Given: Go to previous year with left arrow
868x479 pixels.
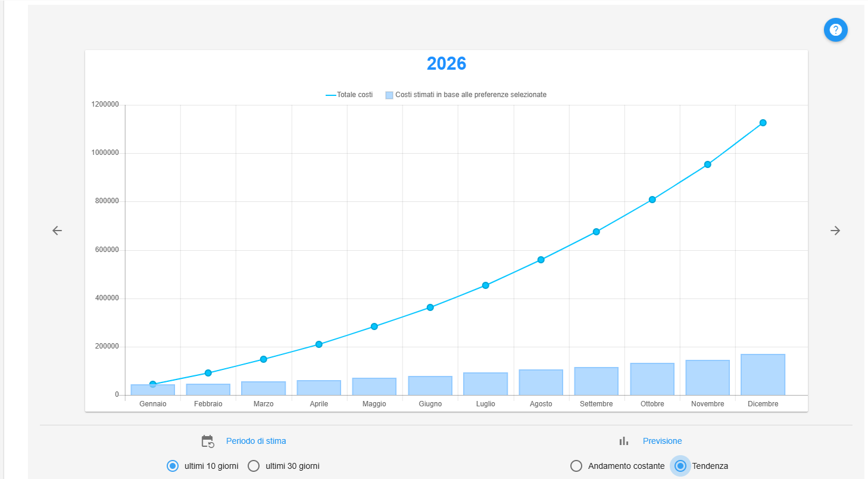Looking at the screenshot, I should pyautogui.click(x=57, y=231).
